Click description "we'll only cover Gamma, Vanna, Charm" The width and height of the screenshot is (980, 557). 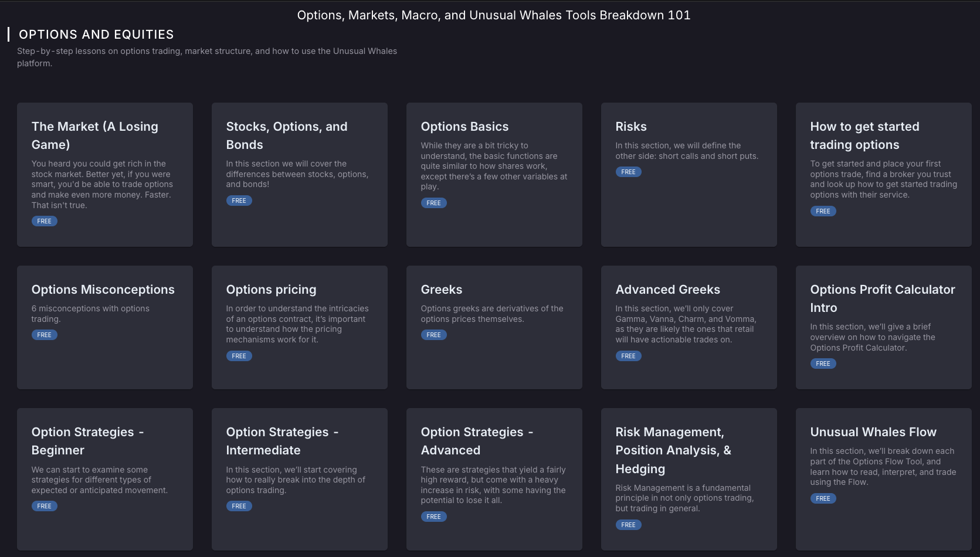tap(686, 324)
